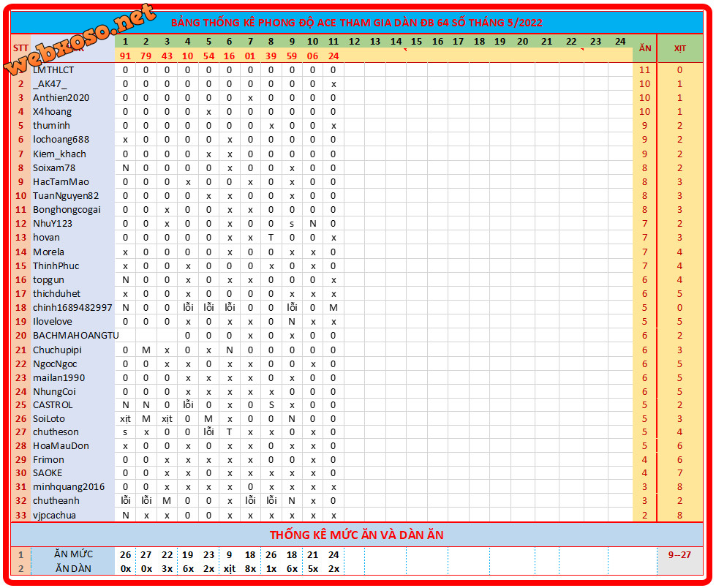Select the name 'Frimon'
This screenshot has height=588, width=716.
[x=48, y=460]
